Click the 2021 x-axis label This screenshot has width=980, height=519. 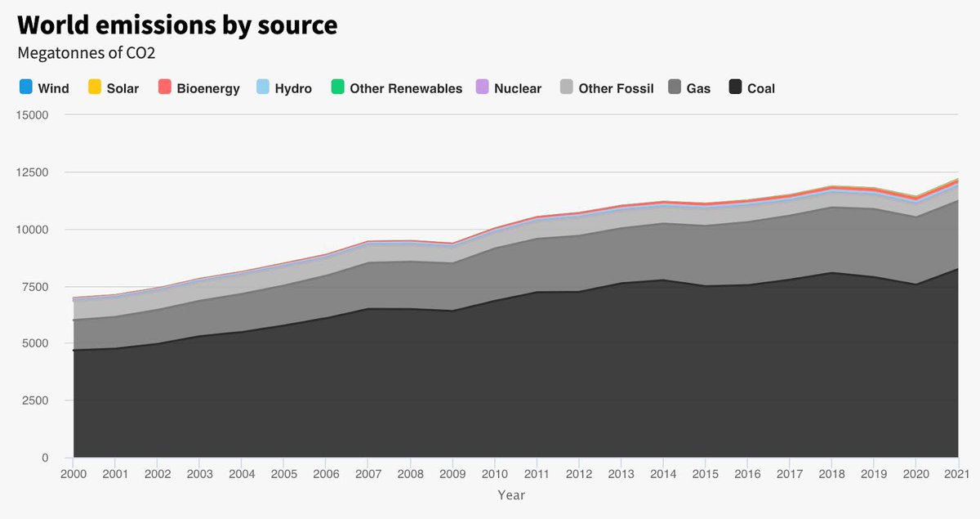click(x=956, y=473)
